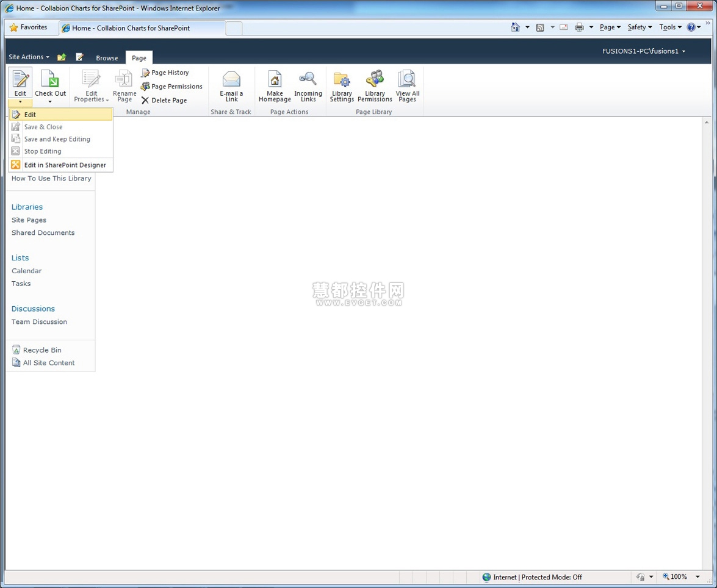Open the FUSIONS1-PC\fusions1 user menu
The image size is (717, 588).
[x=644, y=51]
